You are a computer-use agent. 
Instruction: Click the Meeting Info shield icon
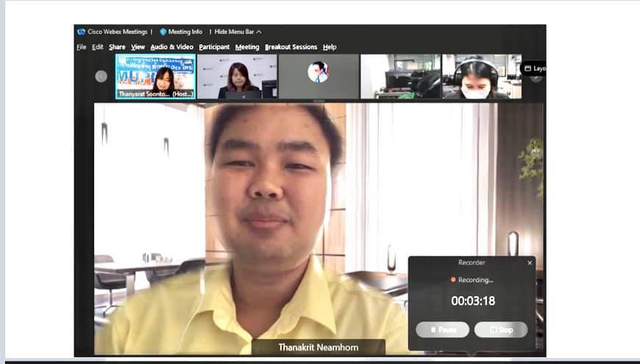coord(163,32)
